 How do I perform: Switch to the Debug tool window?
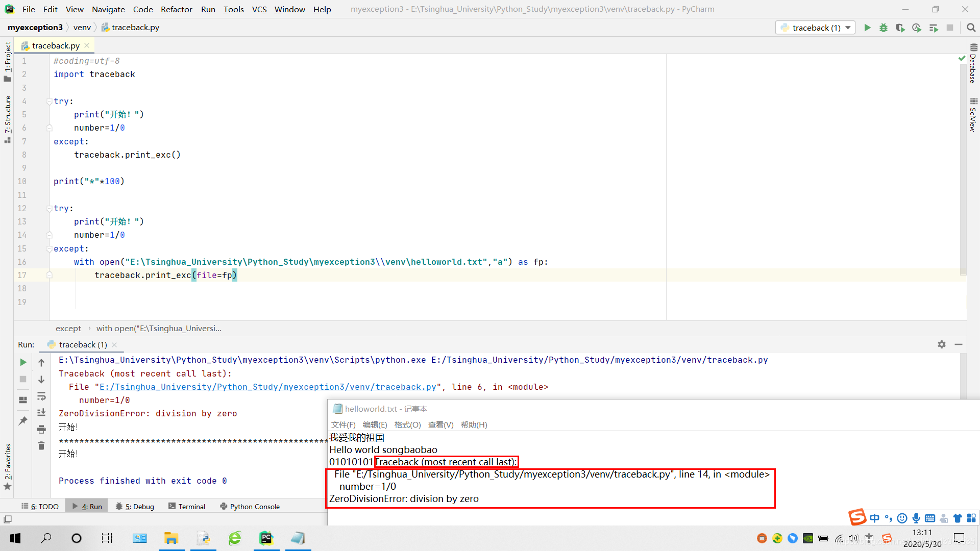(x=135, y=506)
